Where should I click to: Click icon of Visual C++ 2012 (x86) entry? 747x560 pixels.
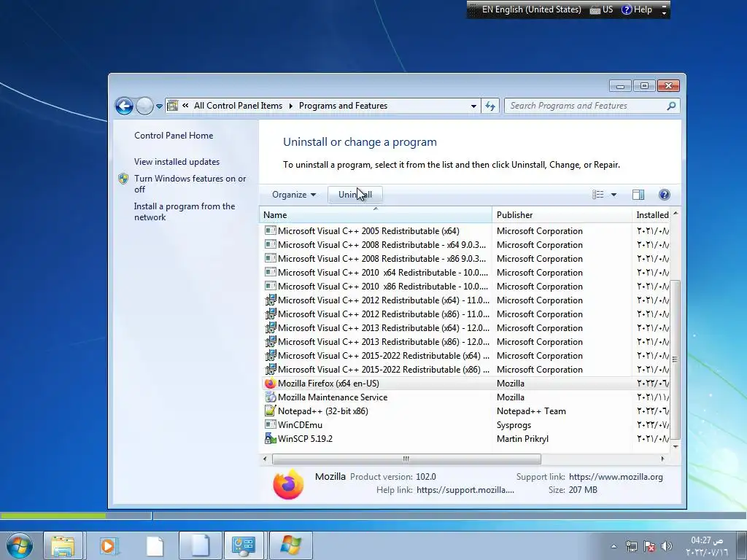(x=270, y=314)
